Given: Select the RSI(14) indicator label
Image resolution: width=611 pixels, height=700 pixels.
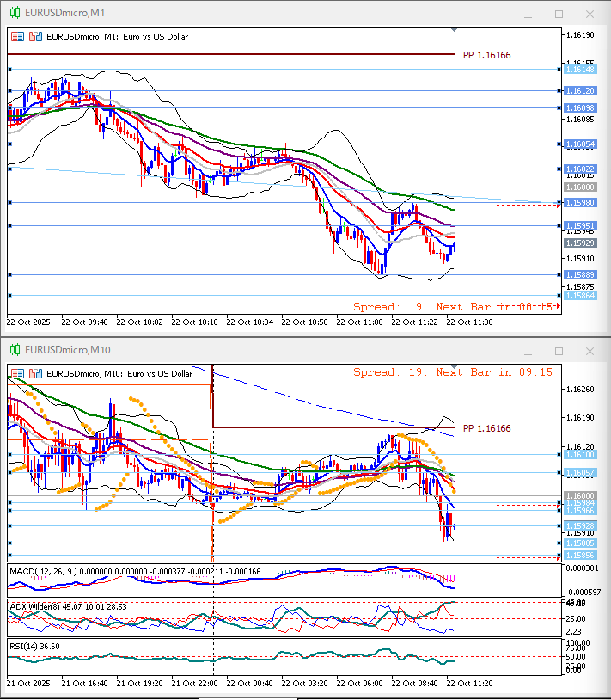Looking at the screenshot, I should coord(24,646).
